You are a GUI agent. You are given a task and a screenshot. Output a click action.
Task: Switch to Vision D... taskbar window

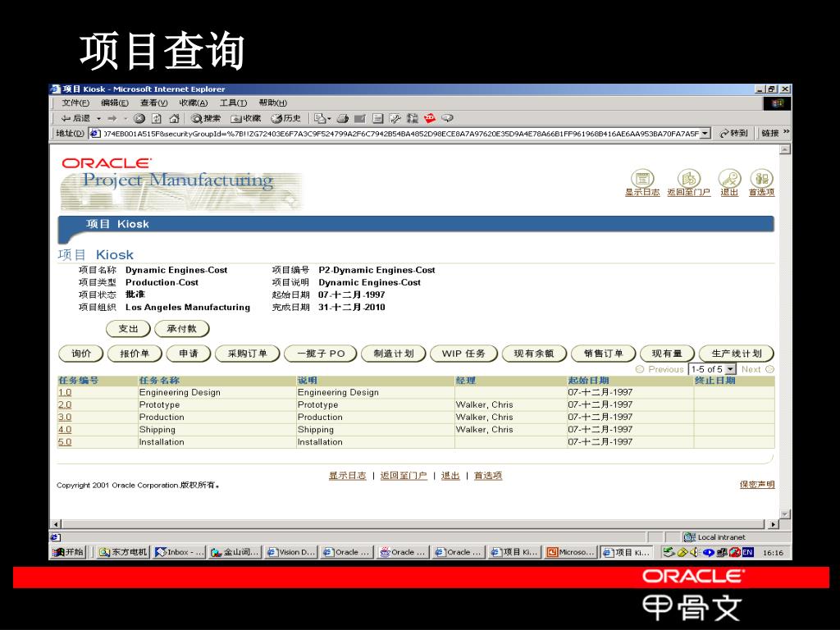coord(291,552)
